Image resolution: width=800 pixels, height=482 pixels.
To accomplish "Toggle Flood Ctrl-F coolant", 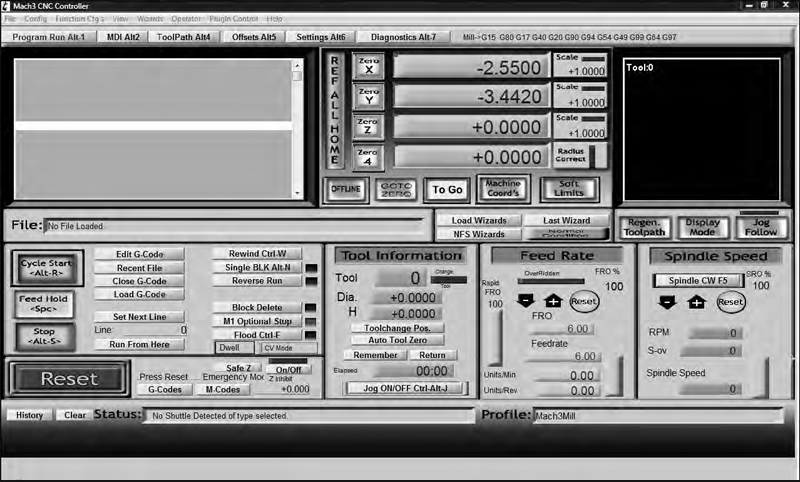I will tap(257, 335).
